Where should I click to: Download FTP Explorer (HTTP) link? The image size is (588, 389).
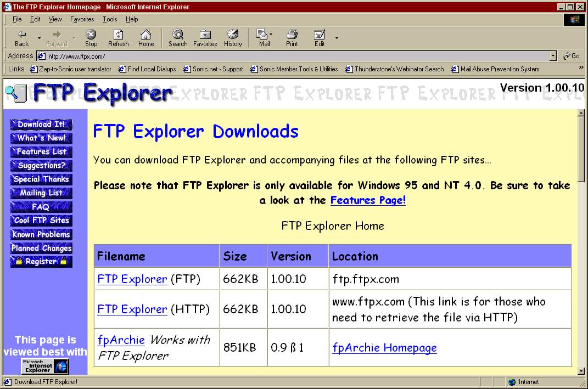pyautogui.click(x=132, y=309)
